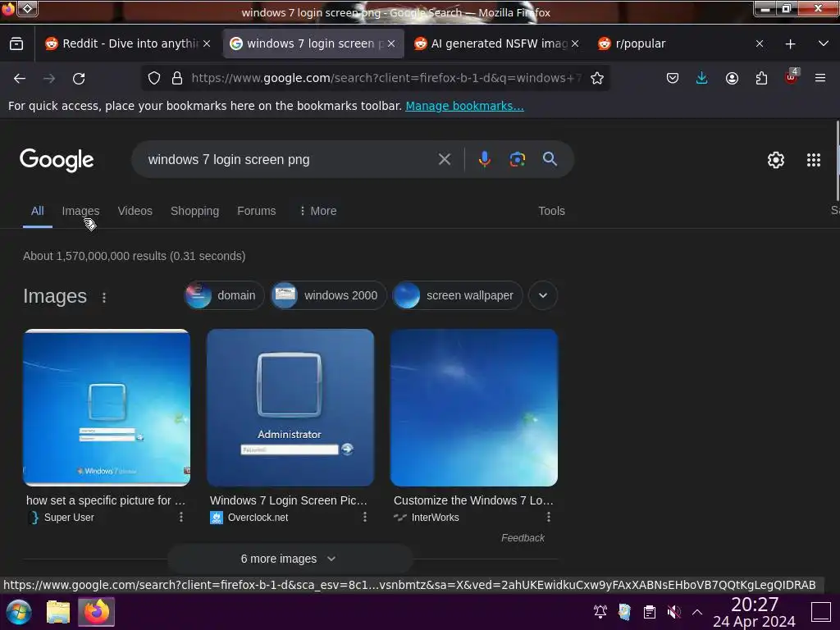This screenshot has height=630, width=840.
Task: Open the Google apps grid icon
Action: point(813,160)
